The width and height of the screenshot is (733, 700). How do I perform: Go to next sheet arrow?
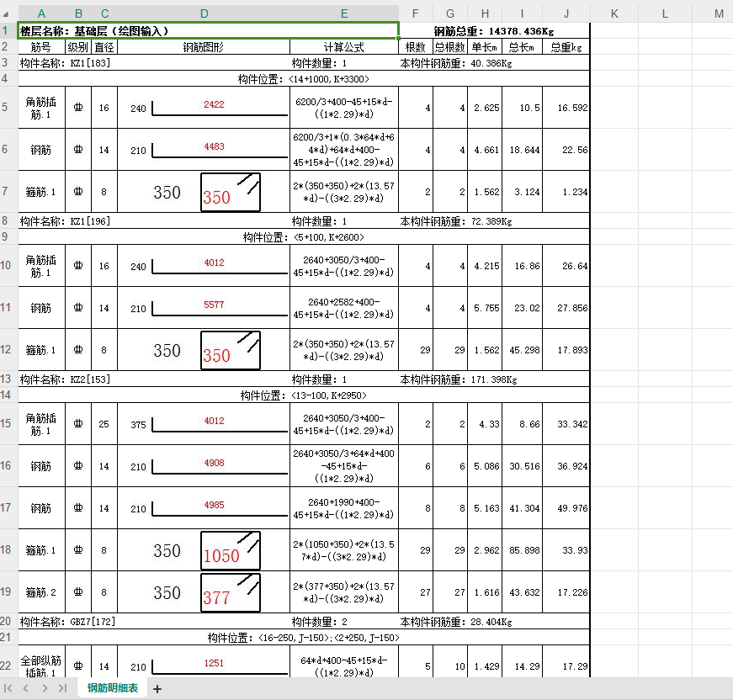pyautogui.click(x=45, y=688)
